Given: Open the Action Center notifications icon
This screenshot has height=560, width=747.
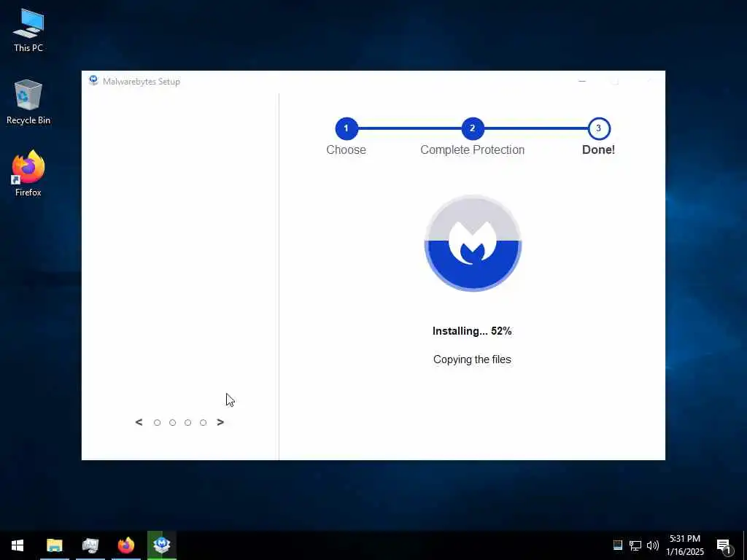Looking at the screenshot, I should (x=724, y=546).
